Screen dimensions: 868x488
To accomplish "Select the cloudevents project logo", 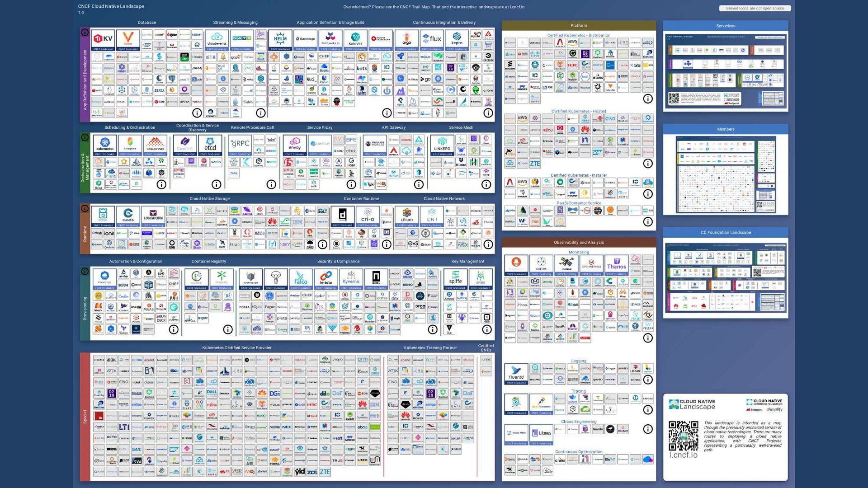I will click(217, 40).
